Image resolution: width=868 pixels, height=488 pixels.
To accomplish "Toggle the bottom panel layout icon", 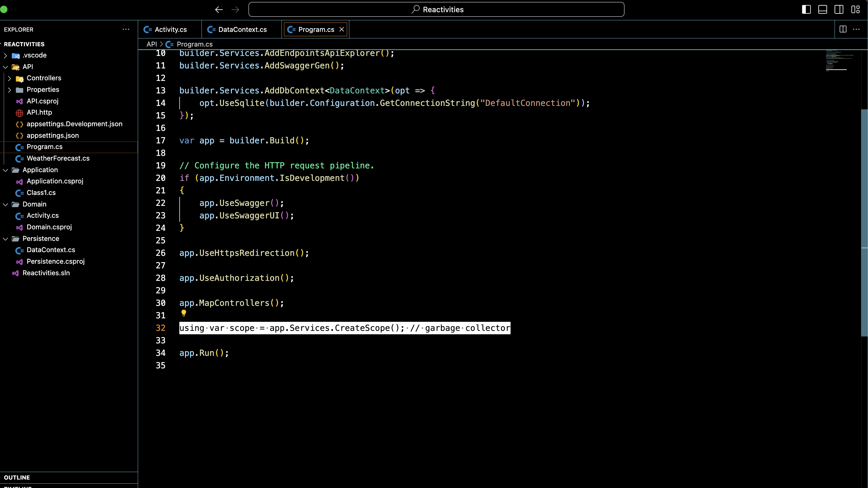I will (x=822, y=9).
